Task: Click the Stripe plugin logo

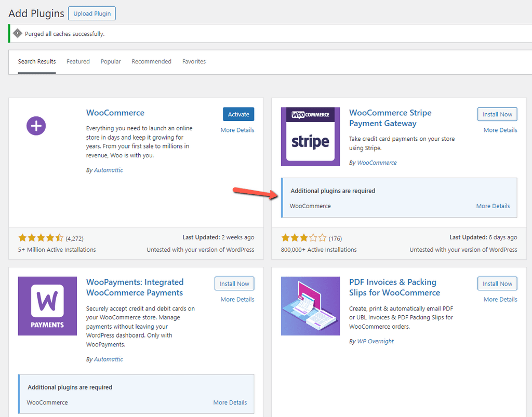Action: click(x=310, y=137)
